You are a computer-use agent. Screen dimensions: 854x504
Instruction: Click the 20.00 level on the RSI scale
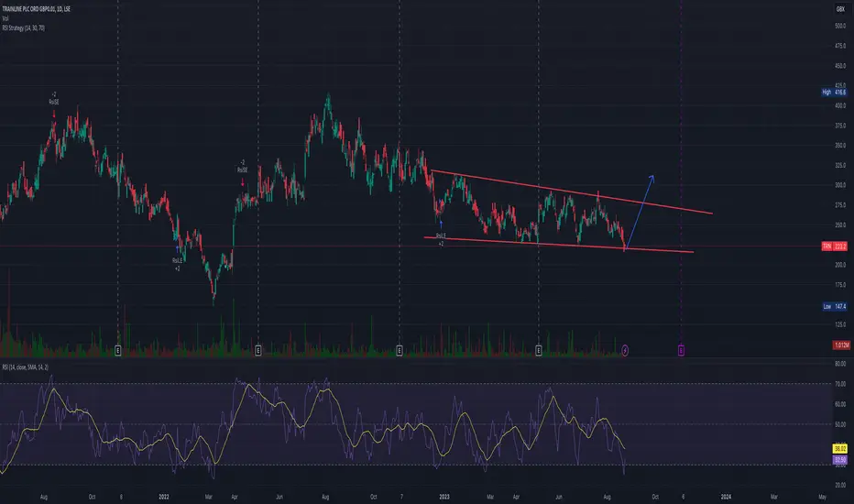click(840, 485)
